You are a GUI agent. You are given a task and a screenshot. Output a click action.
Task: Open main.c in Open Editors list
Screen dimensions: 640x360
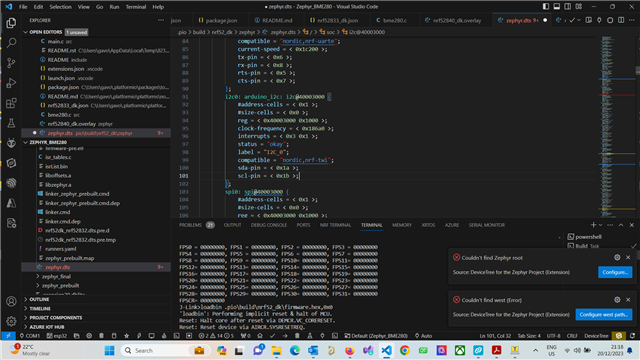tap(56, 41)
